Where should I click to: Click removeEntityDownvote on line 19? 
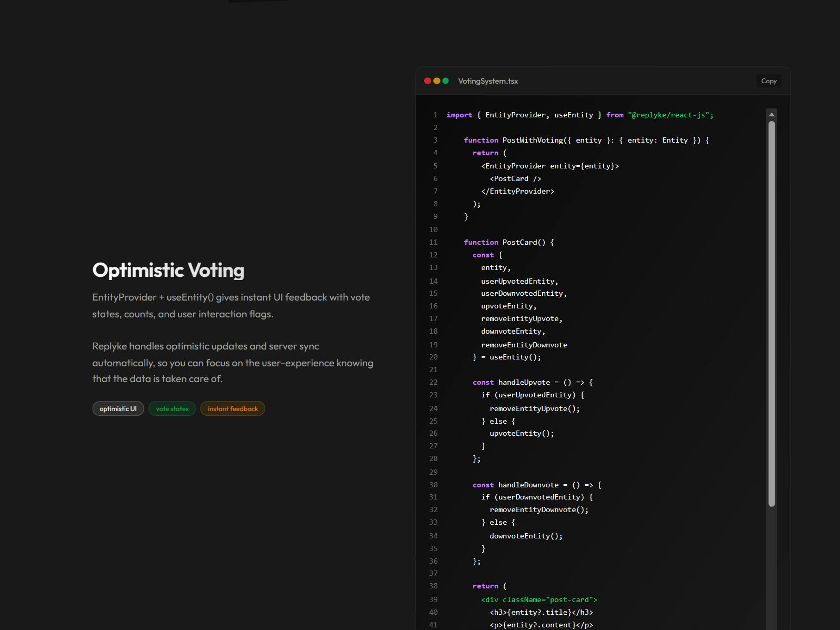coord(524,345)
